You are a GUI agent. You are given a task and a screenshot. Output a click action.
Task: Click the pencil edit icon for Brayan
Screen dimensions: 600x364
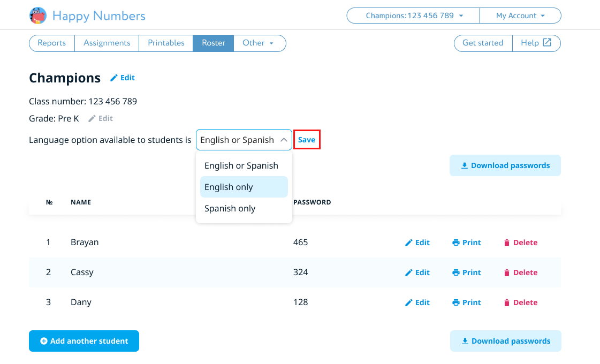(x=409, y=242)
